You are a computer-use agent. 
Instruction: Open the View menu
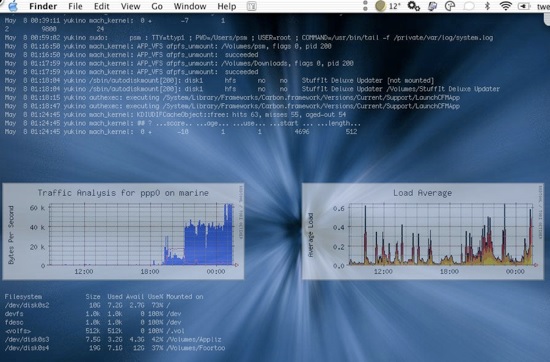[130, 6]
